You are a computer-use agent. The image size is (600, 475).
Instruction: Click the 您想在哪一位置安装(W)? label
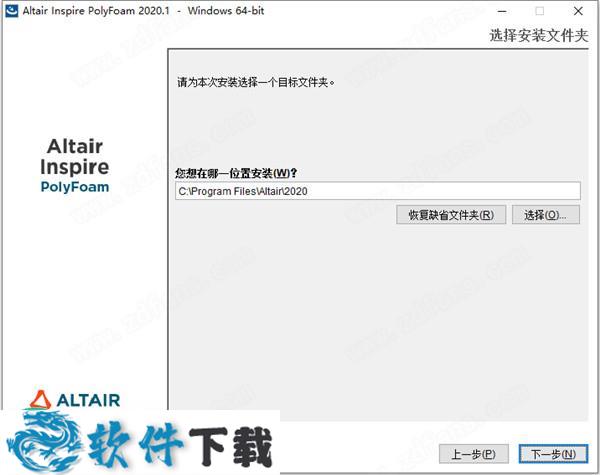tap(236, 173)
